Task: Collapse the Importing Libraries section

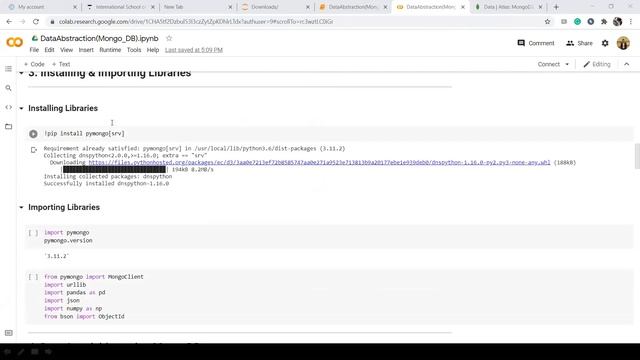Action: pyautogui.click(x=21, y=207)
